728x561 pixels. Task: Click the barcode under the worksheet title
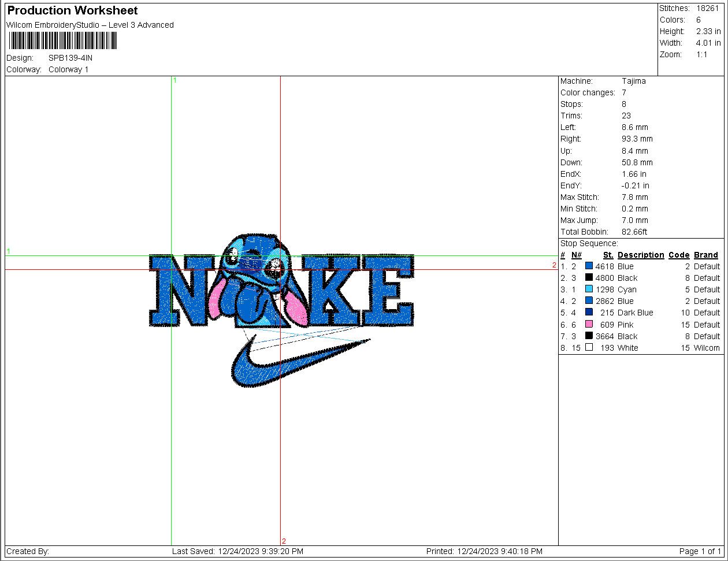[x=63, y=40]
